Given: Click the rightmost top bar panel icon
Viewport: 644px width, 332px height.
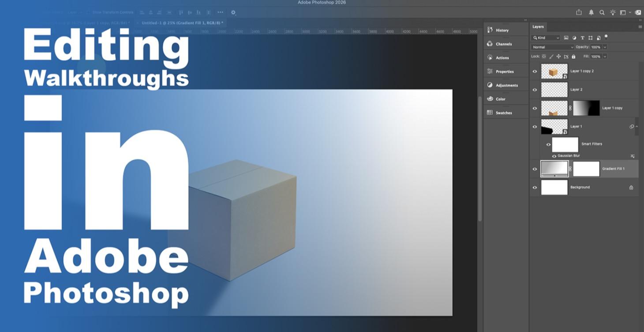Looking at the screenshot, I should tap(638, 12).
